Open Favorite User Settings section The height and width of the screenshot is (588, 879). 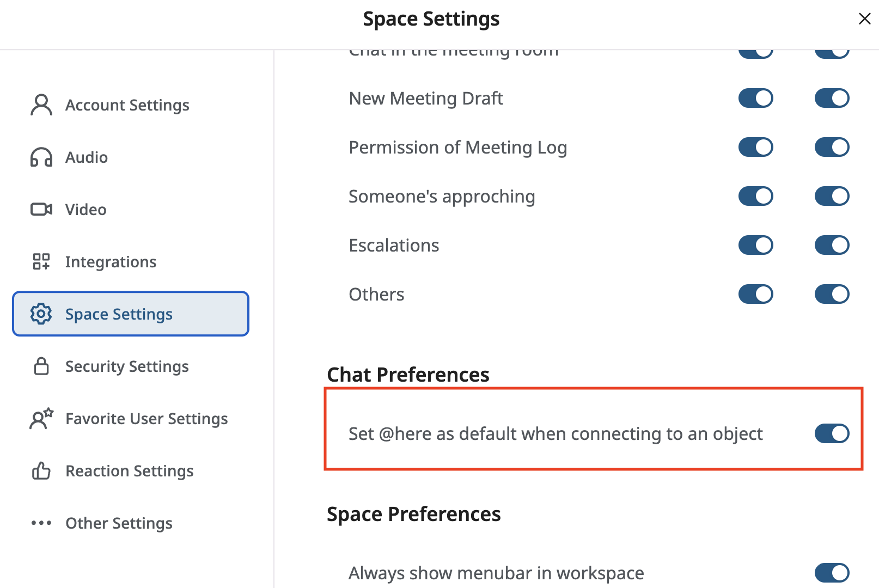pos(146,419)
